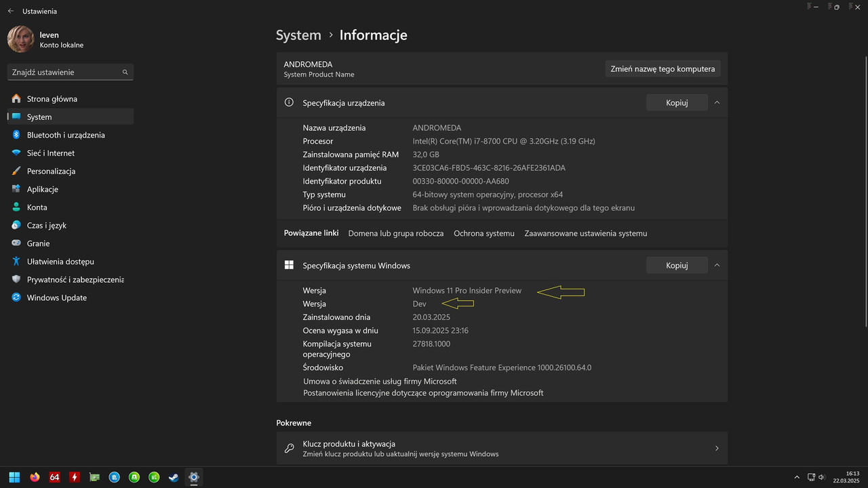
Task: Click the info icon beside Specyfikacja urządzenia
Action: pos(289,102)
